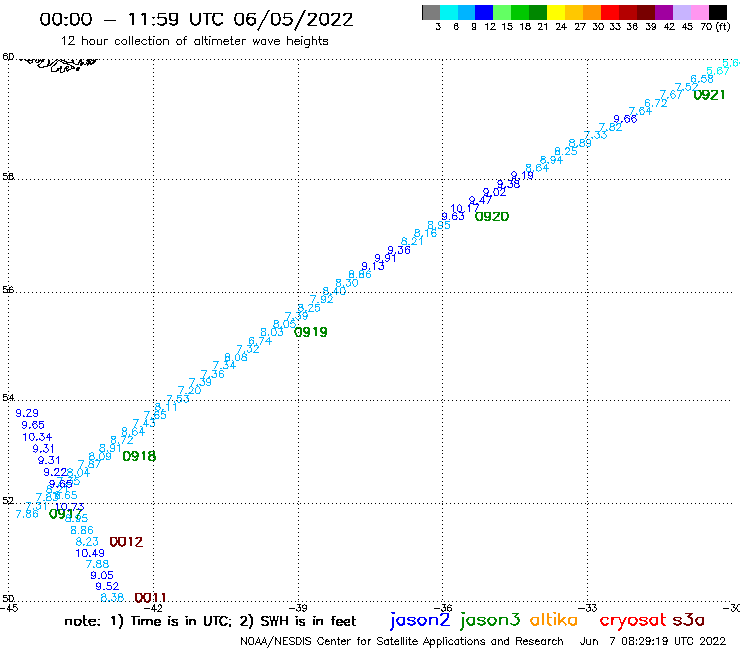
Task: Click the timestamp 'Jun 7 08:29:19 UTC 2022'
Action: point(653,641)
